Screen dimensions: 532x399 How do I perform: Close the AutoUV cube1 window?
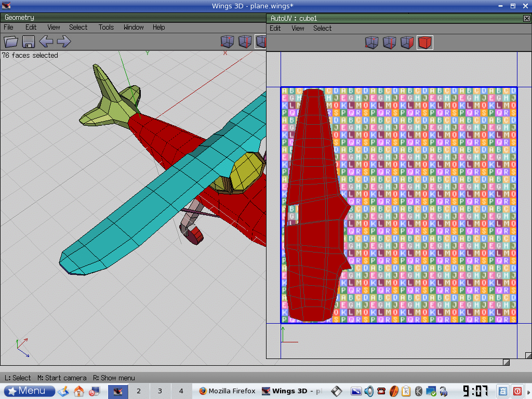526,18
